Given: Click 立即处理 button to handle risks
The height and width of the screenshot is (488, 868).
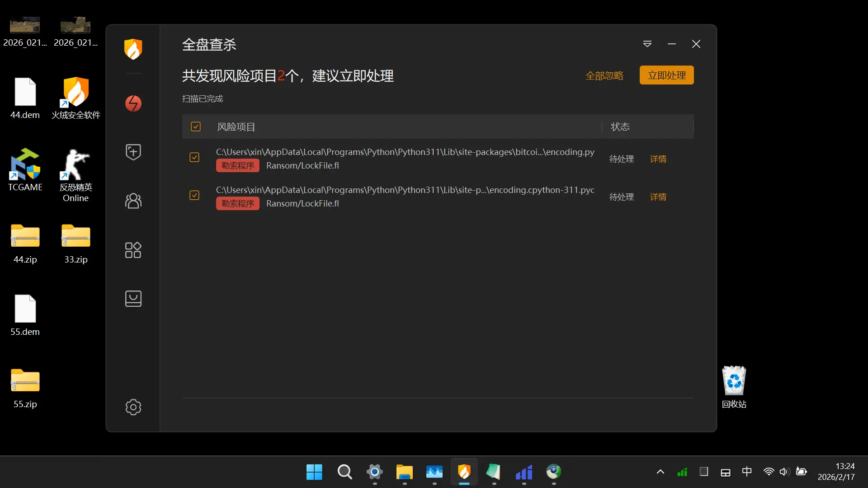Looking at the screenshot, I should pos(666,75).
